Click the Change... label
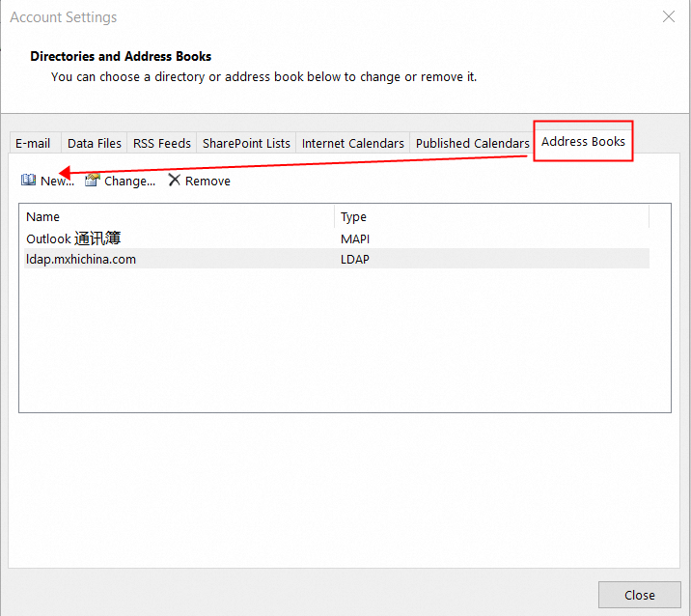This screenshot has height=616, width=691. [x=129, y=181]
